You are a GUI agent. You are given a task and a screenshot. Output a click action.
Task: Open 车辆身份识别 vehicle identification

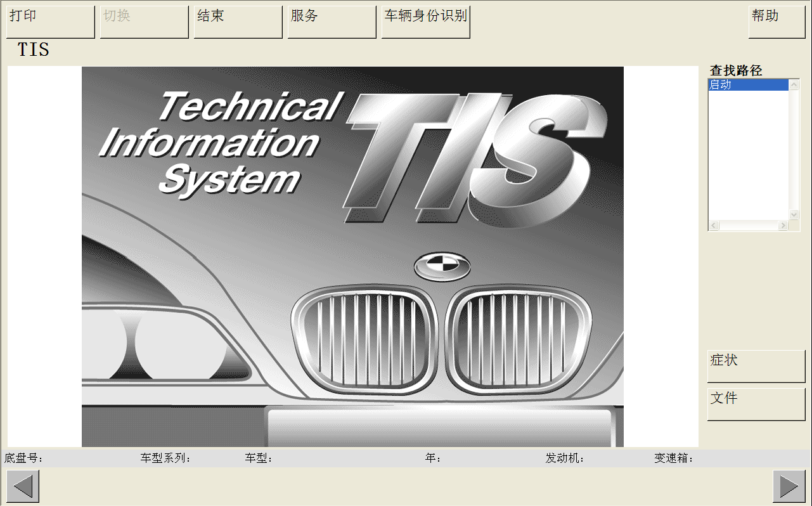426,22
